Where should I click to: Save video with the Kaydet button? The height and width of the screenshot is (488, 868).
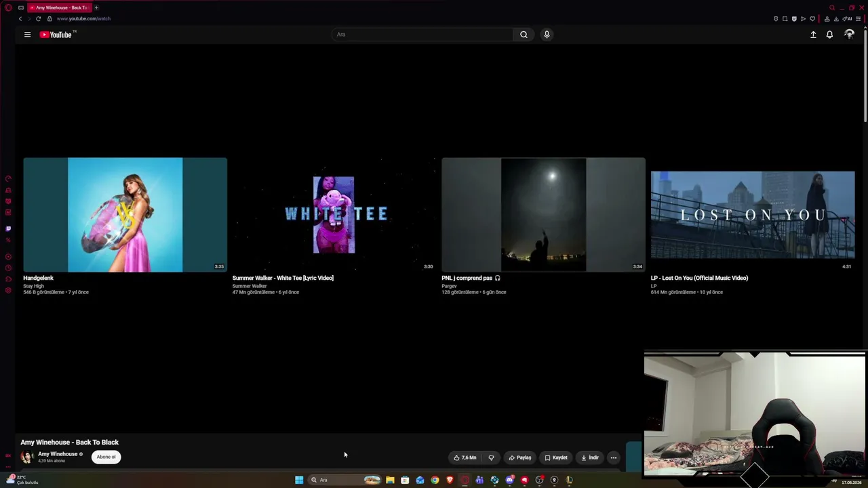(x=556, y=457)
